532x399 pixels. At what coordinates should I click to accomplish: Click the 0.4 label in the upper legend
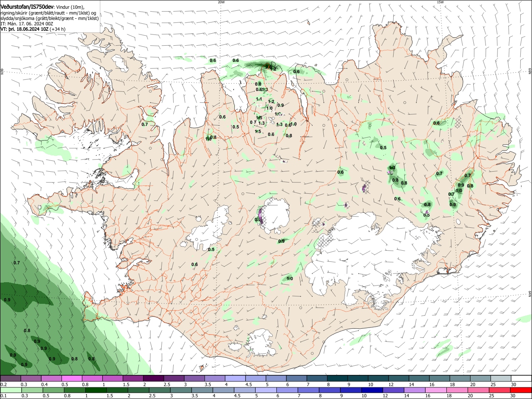44,384
